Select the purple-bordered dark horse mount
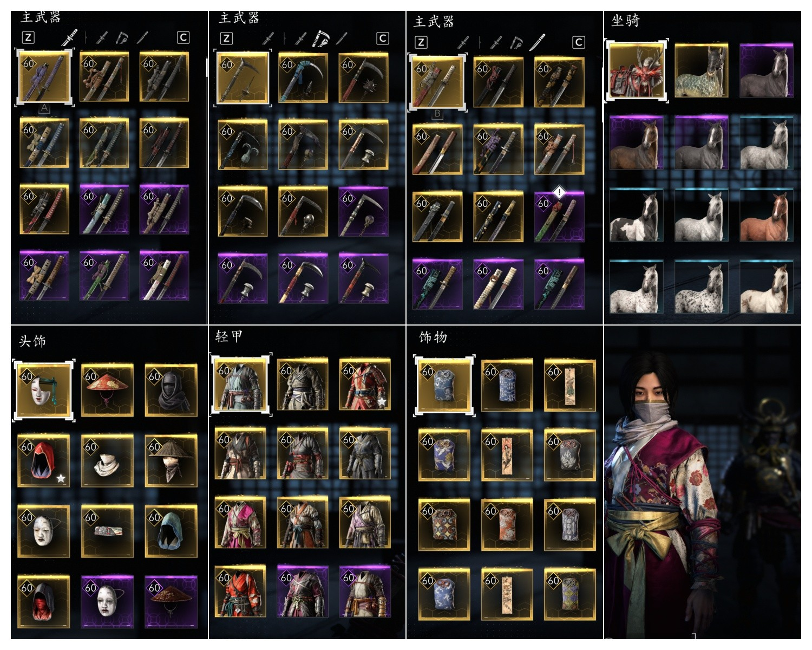 tap(766, 70)
